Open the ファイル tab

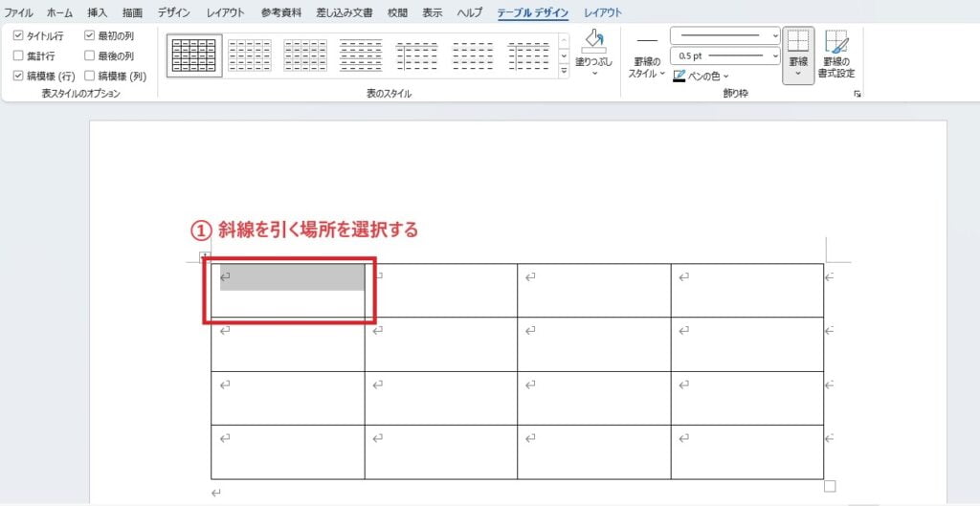tap(19, 12)
